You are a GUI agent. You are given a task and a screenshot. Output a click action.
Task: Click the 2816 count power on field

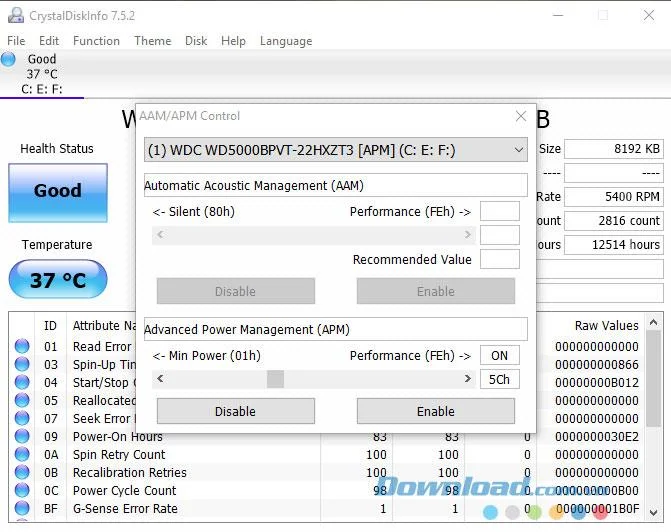tap(614, 220)
